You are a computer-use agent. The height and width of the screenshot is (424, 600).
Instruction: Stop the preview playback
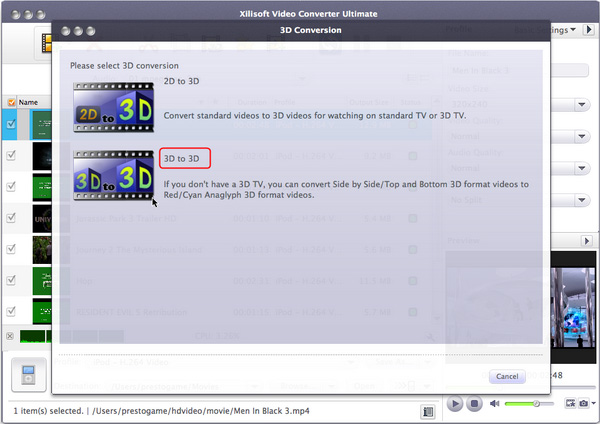pos(474,403)
